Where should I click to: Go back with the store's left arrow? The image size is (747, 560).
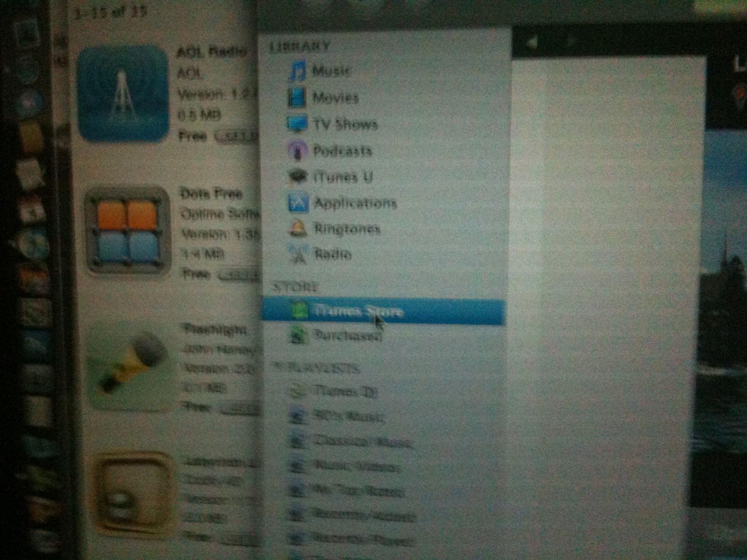532,42
